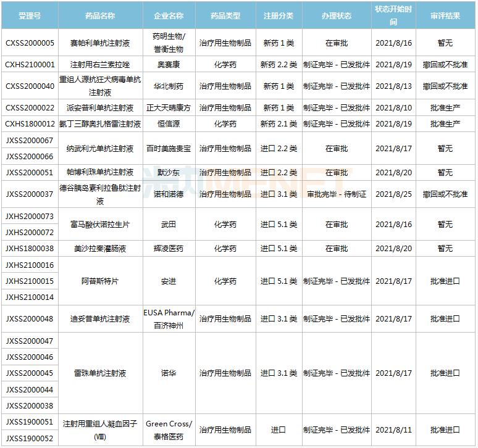Select cell CXHS1800012
This screenshot has height=448, width=478.
point(30,123)
